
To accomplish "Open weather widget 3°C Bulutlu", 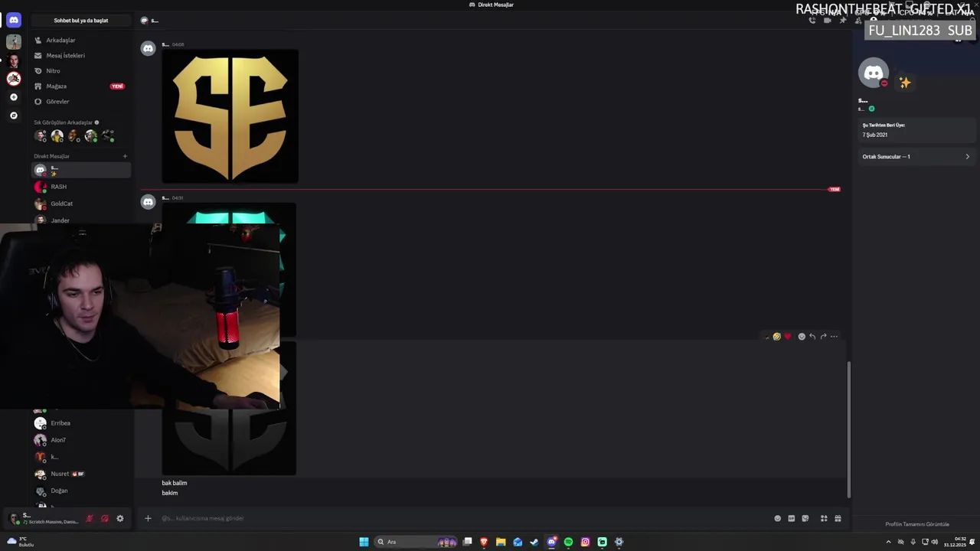I will click(21, 542).
